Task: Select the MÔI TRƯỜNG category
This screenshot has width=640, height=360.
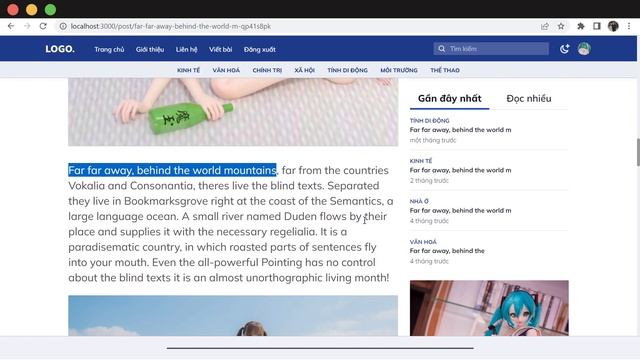Action: tap(399, 70)
